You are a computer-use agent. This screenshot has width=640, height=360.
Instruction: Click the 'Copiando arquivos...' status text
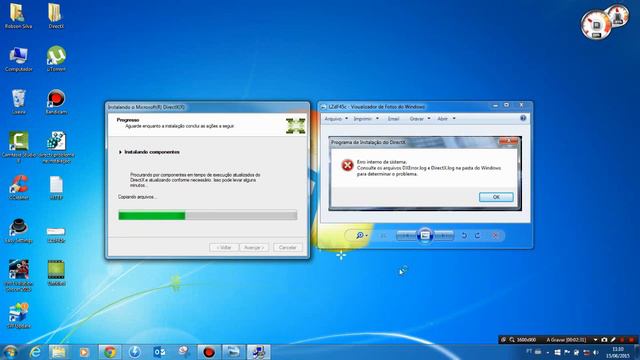137,197
